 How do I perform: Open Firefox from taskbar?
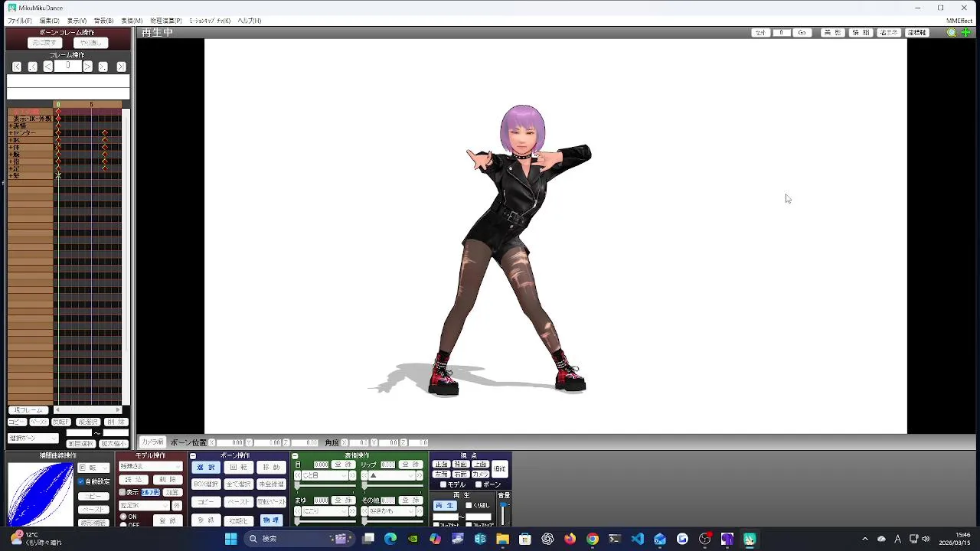click(x=570, y=539)
